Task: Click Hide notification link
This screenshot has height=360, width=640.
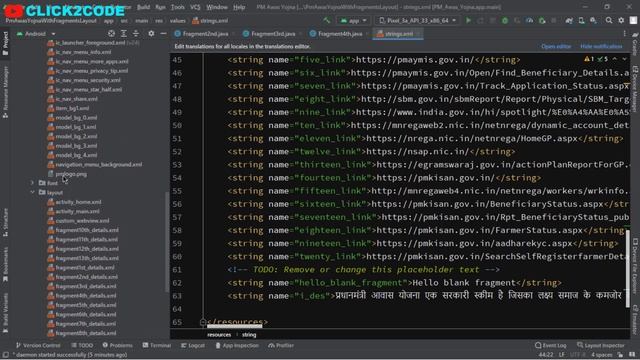Action: click(601, 47)
